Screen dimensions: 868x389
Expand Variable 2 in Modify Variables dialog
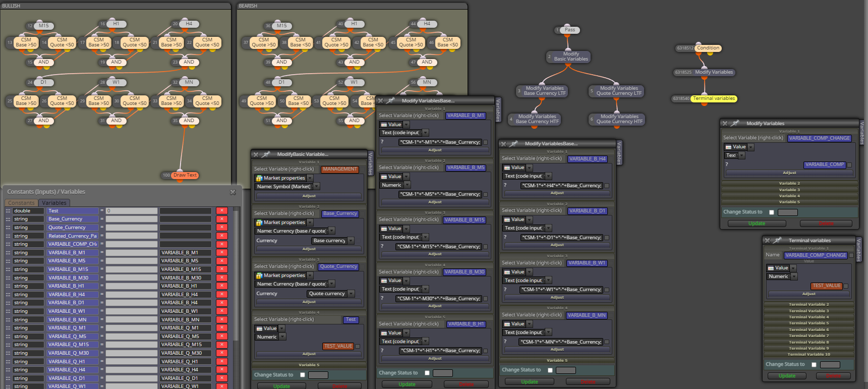click(x=789, y=184)
